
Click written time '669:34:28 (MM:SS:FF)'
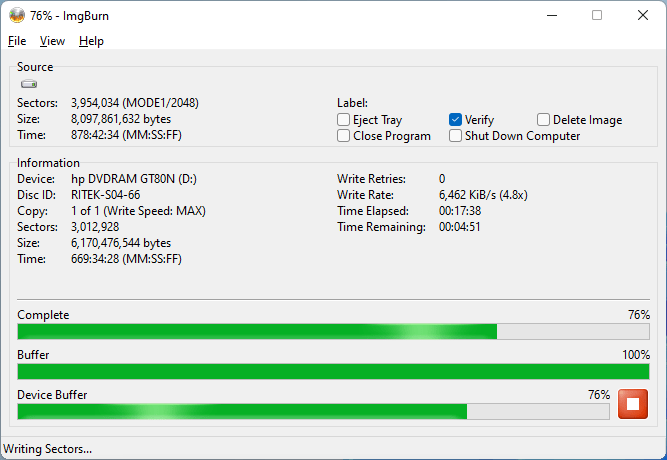click(126, 259)
